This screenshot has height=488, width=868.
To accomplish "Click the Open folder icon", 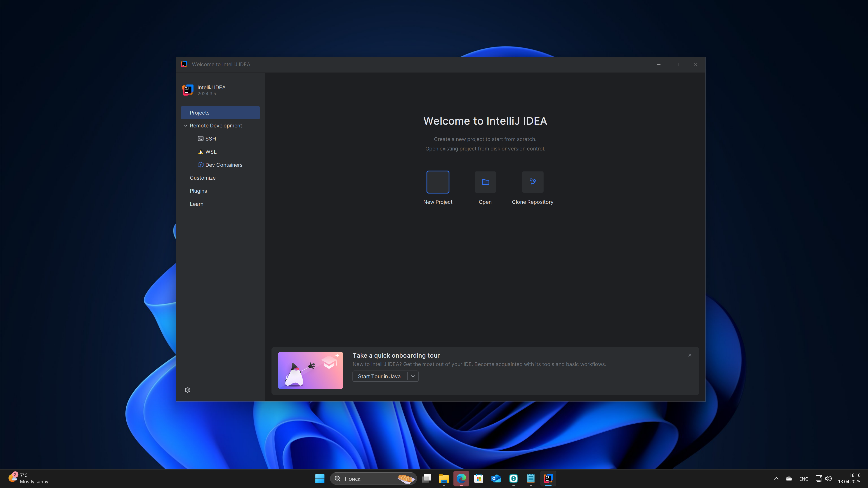I will pos(485,182).
